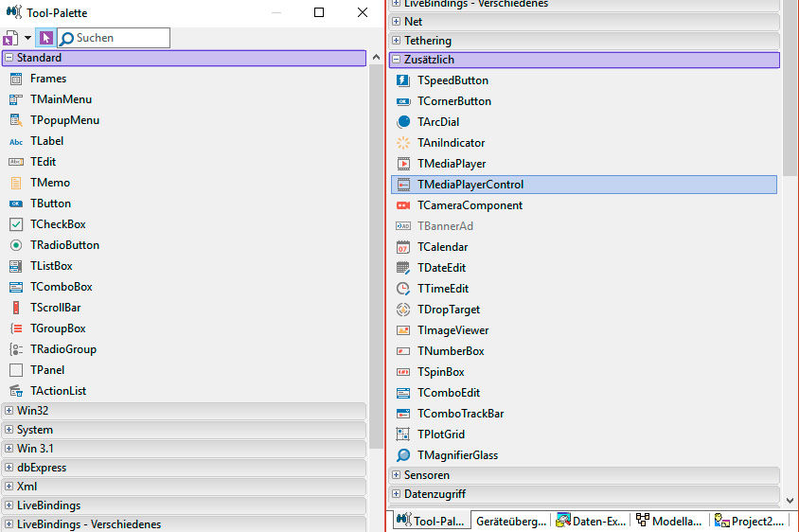
Task: Select the TComboTrackBar text
Action: click(x=460, y=414)
